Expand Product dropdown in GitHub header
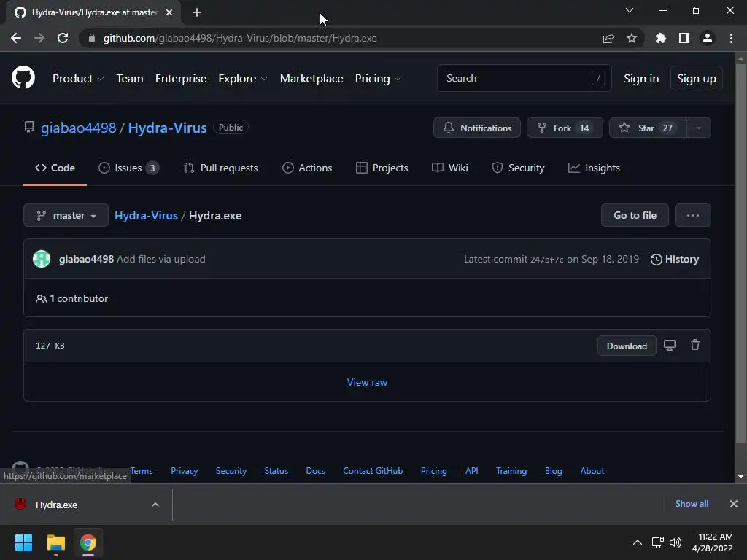This screenshot has width=747, height=560. click(78, 79)
